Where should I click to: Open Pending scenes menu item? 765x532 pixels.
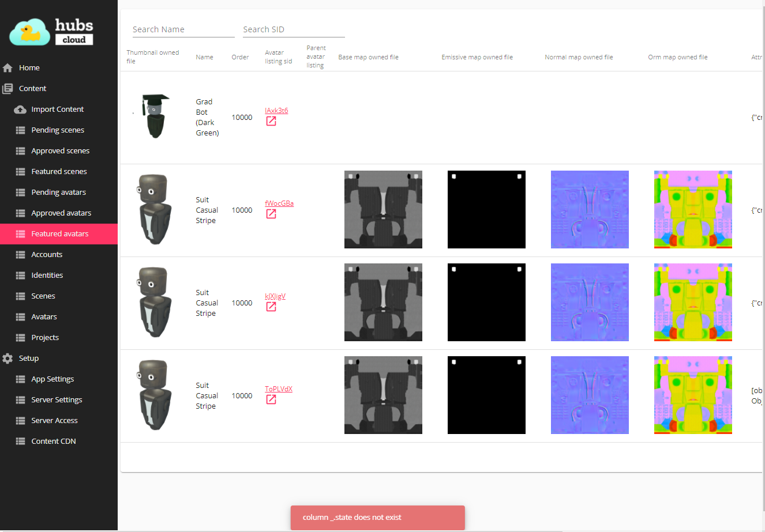(59, 130)
